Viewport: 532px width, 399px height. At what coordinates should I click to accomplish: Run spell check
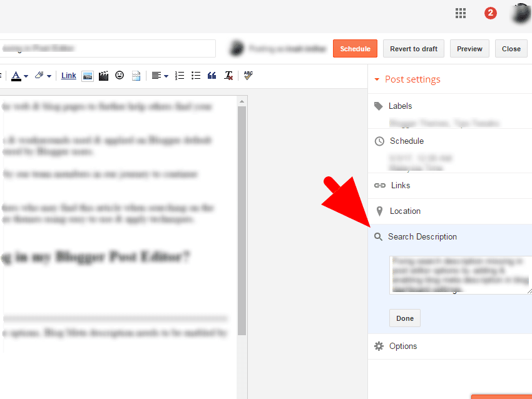coord(248,75)
